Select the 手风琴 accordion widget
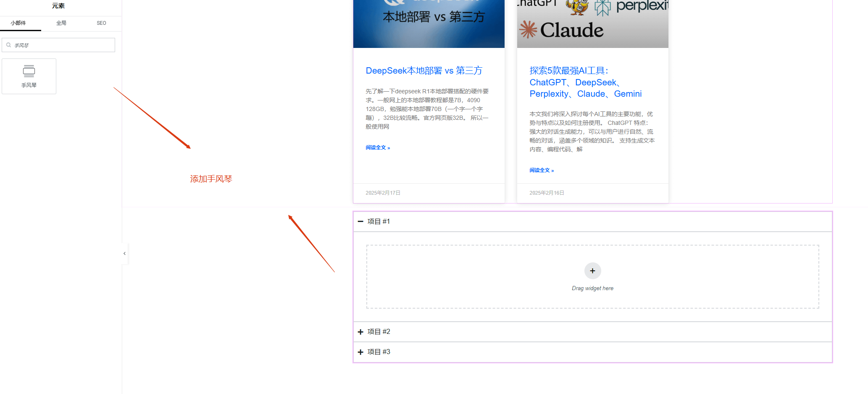 tap(29, 76)
